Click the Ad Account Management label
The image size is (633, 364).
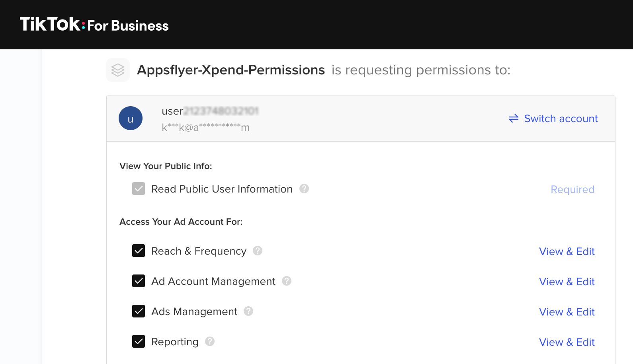coord(213,281)
